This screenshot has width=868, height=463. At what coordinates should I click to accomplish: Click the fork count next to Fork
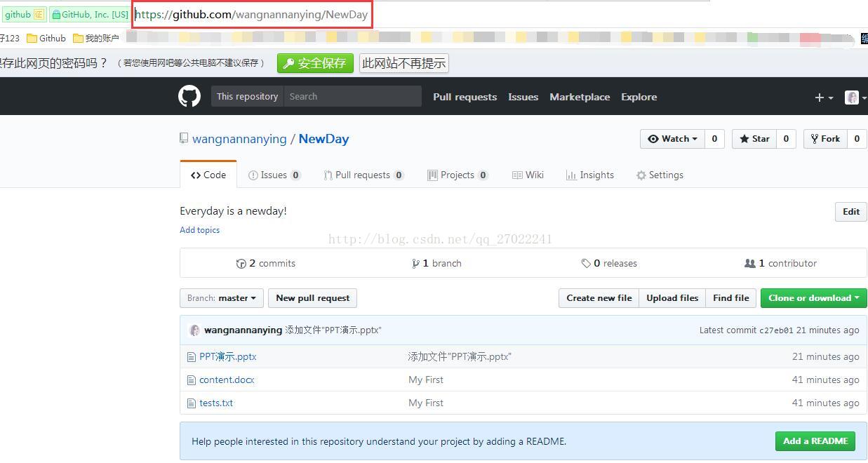pyautogui.click(x=857, y=139)
